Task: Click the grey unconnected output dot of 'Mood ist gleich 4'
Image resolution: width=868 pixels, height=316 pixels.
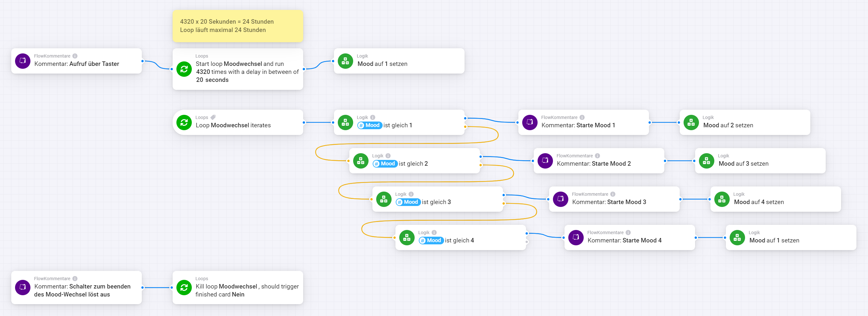Action: (527, 242)
